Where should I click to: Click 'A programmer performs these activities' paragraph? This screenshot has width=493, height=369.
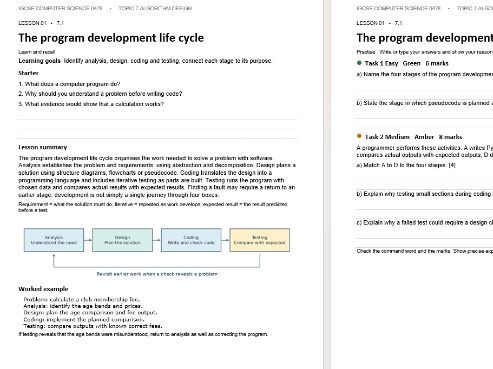coord(425,151)
